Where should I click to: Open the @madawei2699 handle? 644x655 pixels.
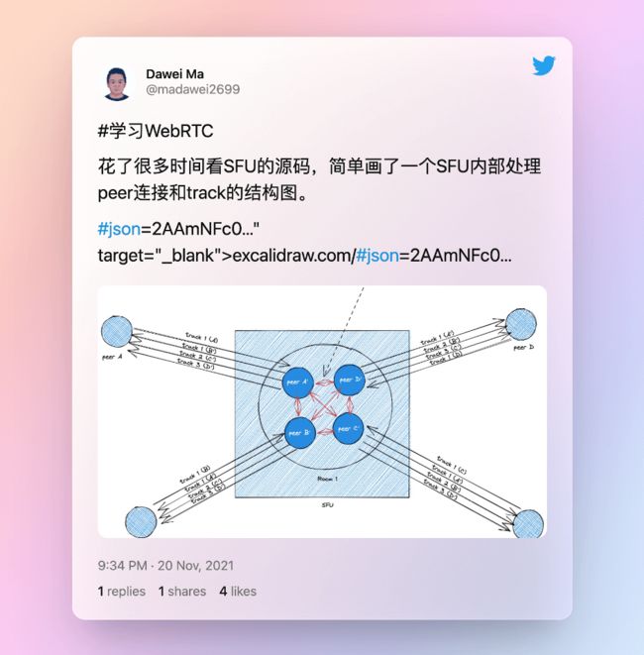(192, 89)
